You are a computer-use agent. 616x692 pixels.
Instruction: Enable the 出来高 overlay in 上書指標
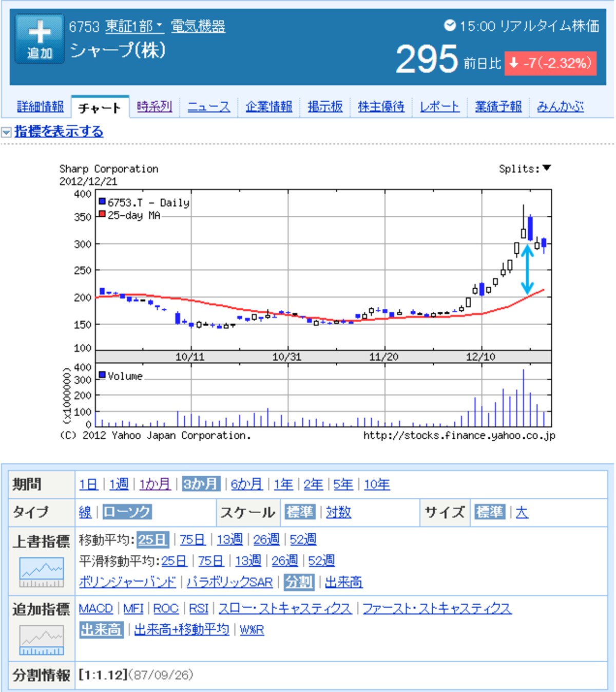point(344,582)
